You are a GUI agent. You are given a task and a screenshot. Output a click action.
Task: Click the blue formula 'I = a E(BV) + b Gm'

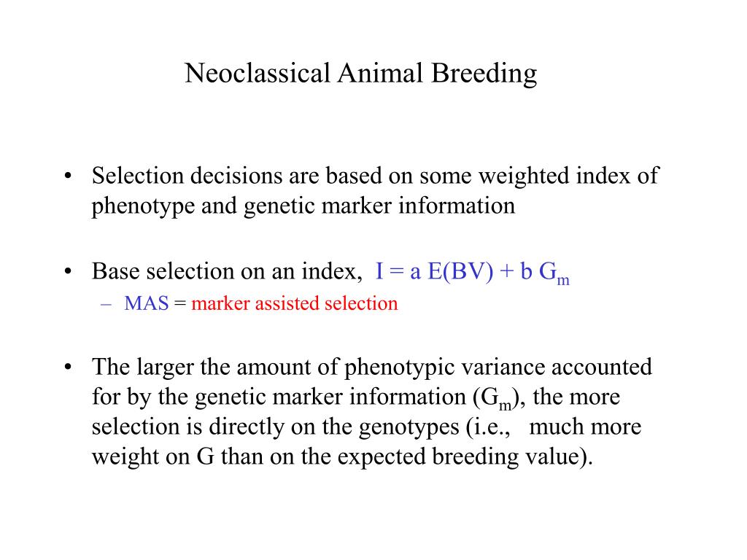(472, 273)
